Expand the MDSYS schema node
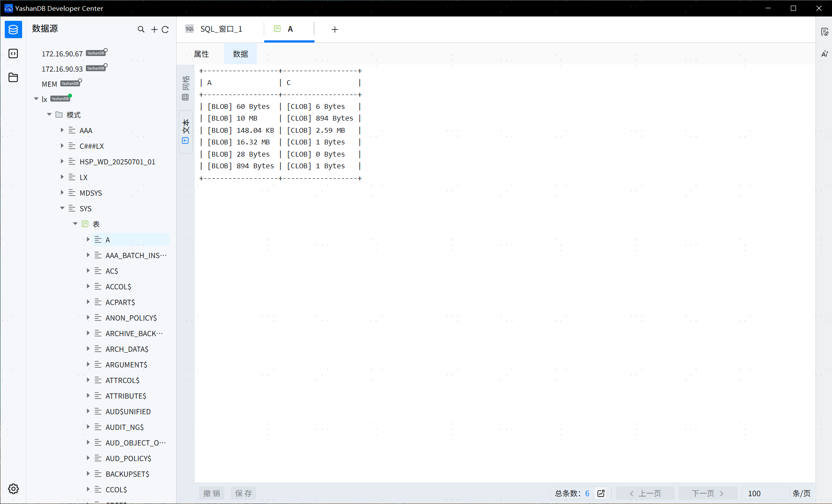 tap(62, 193)
